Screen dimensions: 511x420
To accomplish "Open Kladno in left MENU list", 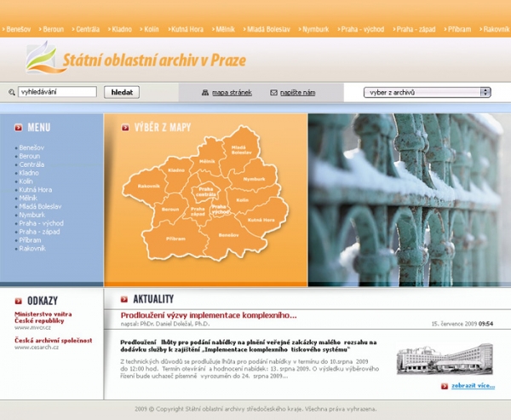I will (29, 173).
